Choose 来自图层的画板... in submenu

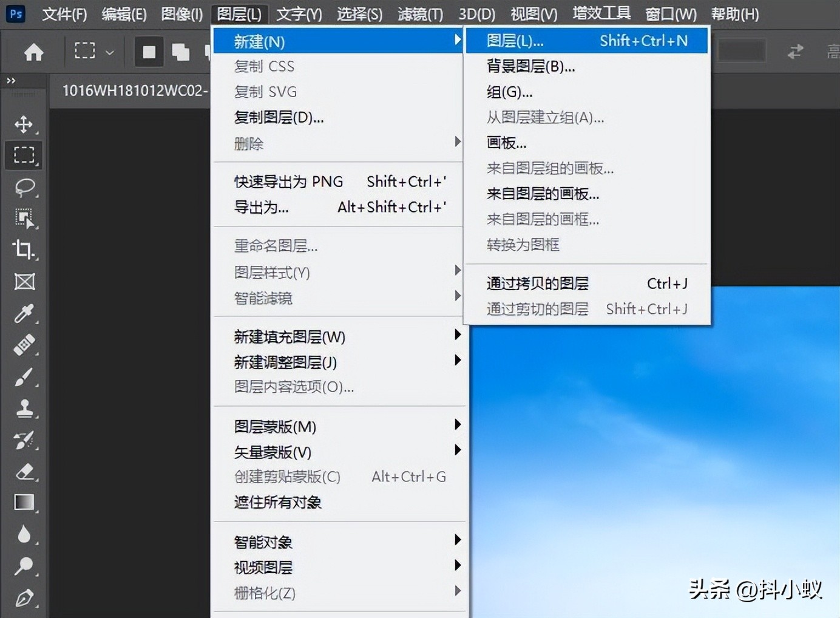coord(586,194)
